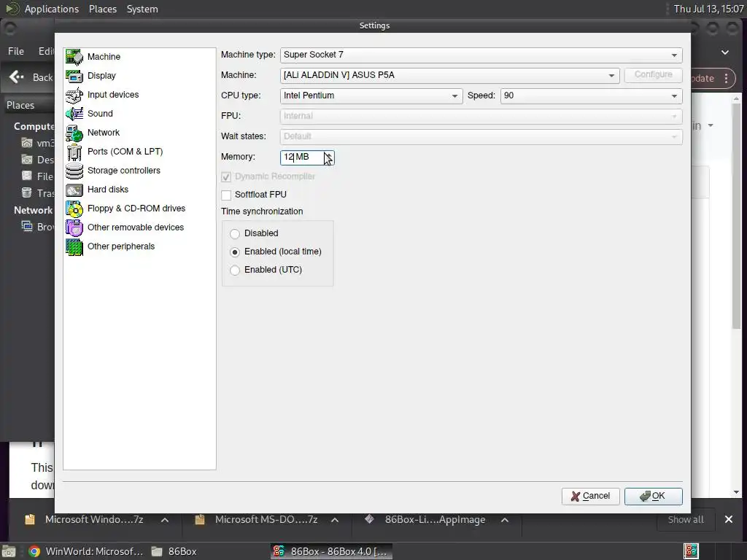Select the Machine settings icon

[x=74, y=57]
